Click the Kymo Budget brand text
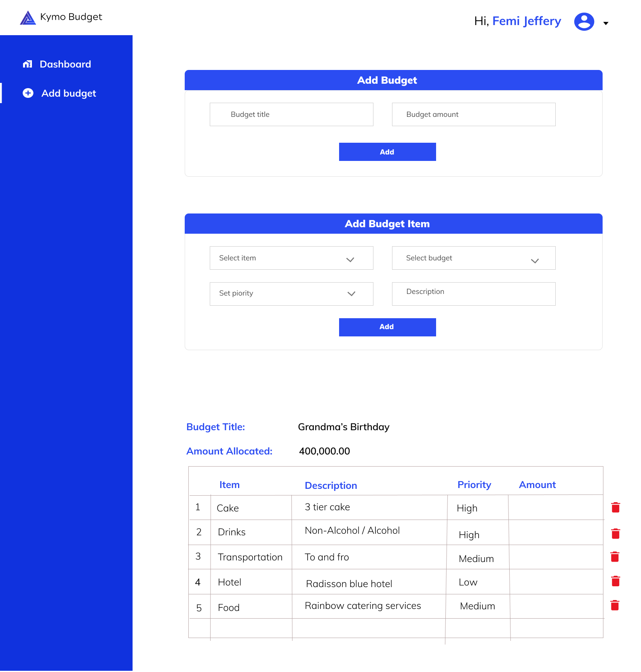641x672 pixels. click(71, 17)
